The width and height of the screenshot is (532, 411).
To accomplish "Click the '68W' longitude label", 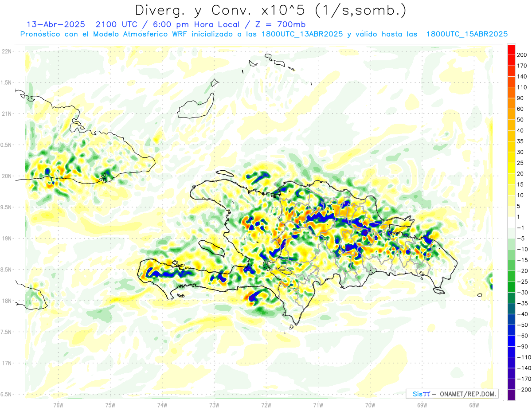I will [x=474, y=404].
